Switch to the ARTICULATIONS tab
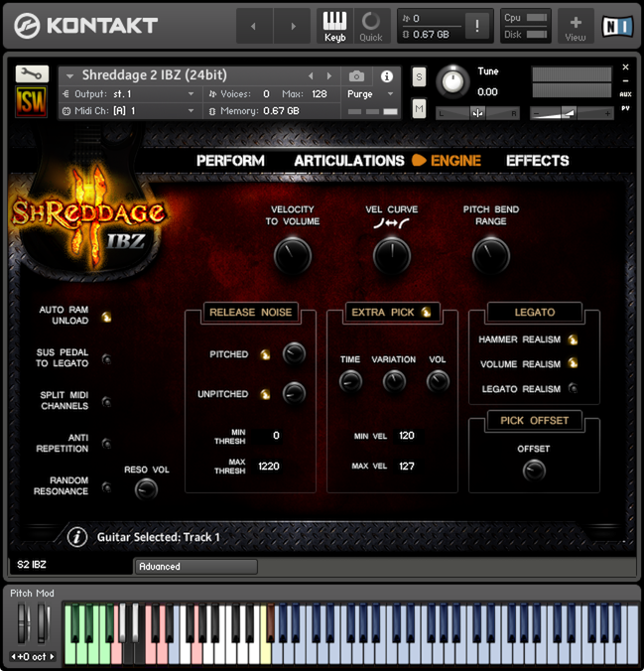Screen dimensions: 644x671 coord(349,161)
